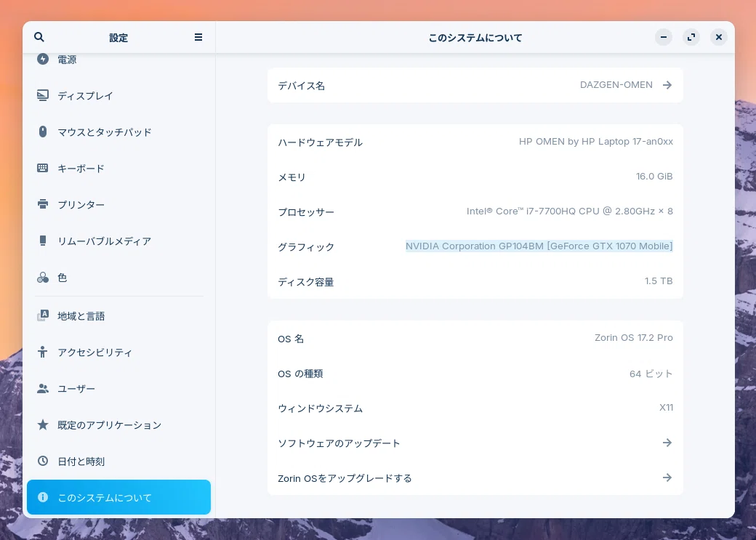Open プリンター settings
The width and height of the screenshot is (756, 540).
tap(118, 204)
